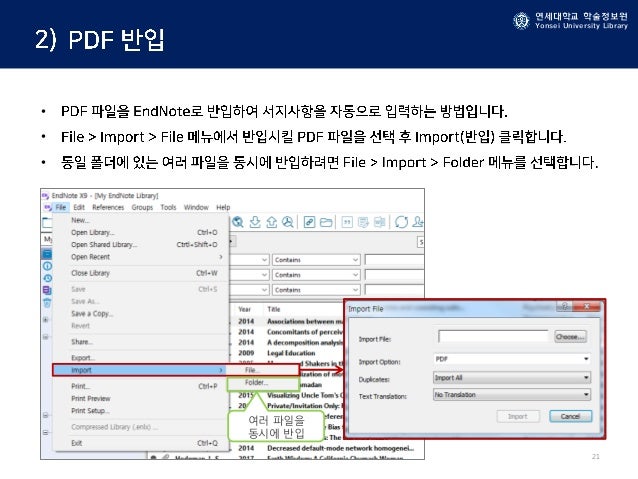This screenshot has width=638, height=479.
Task: Open the Tools menu
Action: pos(168,207)
